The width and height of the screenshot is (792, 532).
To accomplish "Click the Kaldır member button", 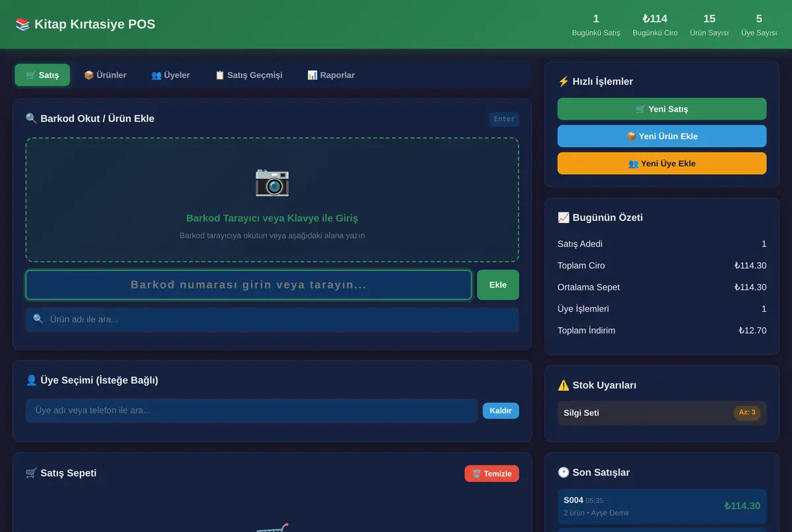I will point(501,411).
